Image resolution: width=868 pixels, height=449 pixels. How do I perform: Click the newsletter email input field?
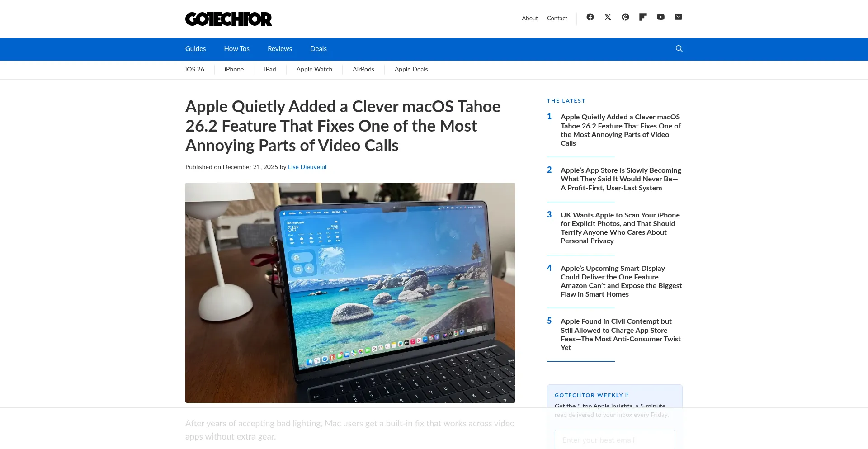[x=614, y=440]
